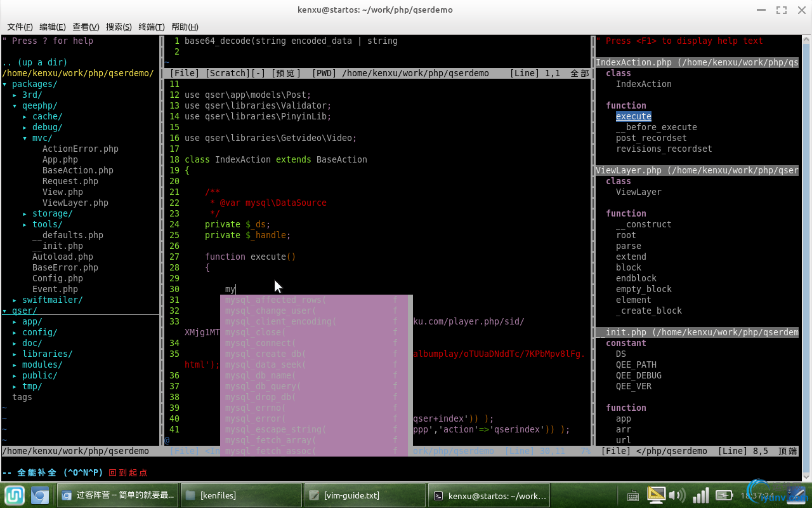Open Config.php in file tree
Image resolution: width=812 pixels, height=508 pixels.
tap(58, 278)
